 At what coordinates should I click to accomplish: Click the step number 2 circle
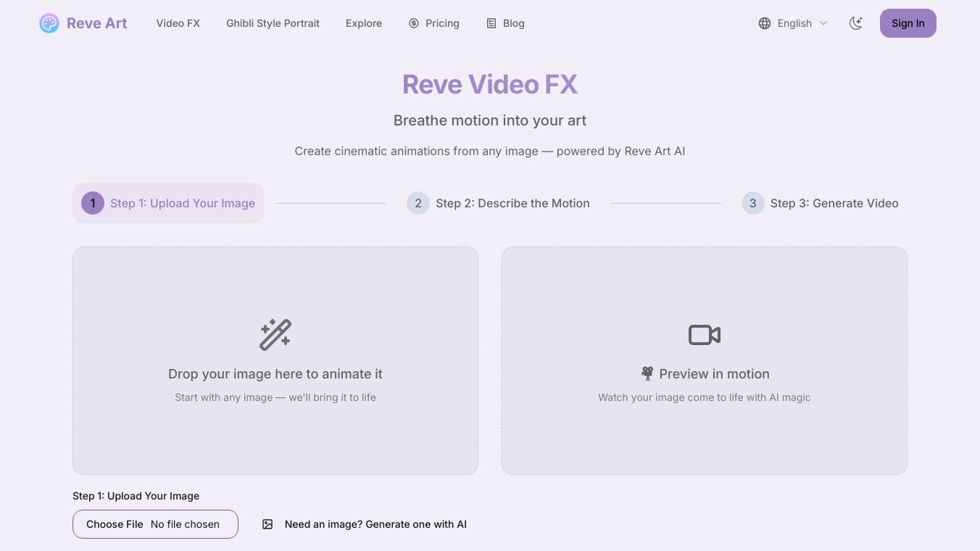pos(418,203)
